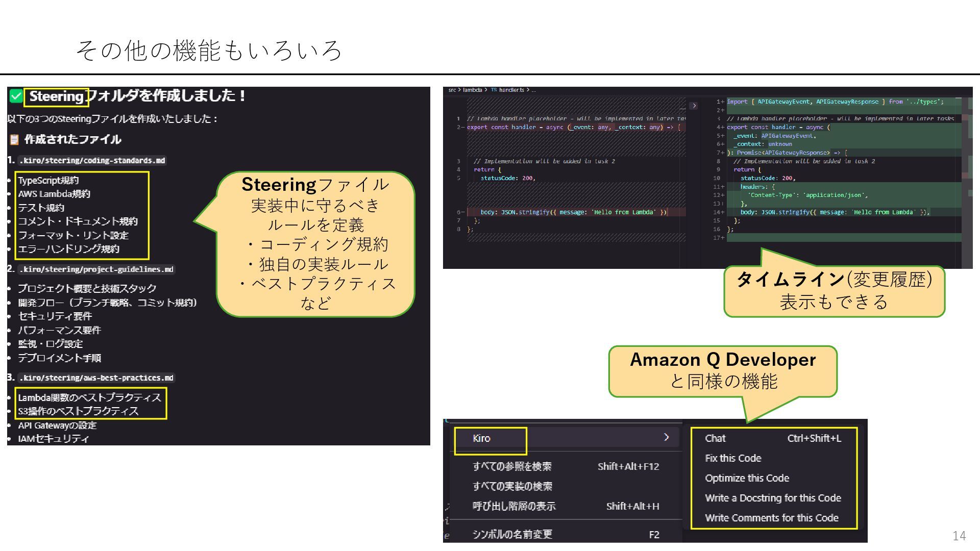Click the src breadcrumb segment

tap(452, 90)
